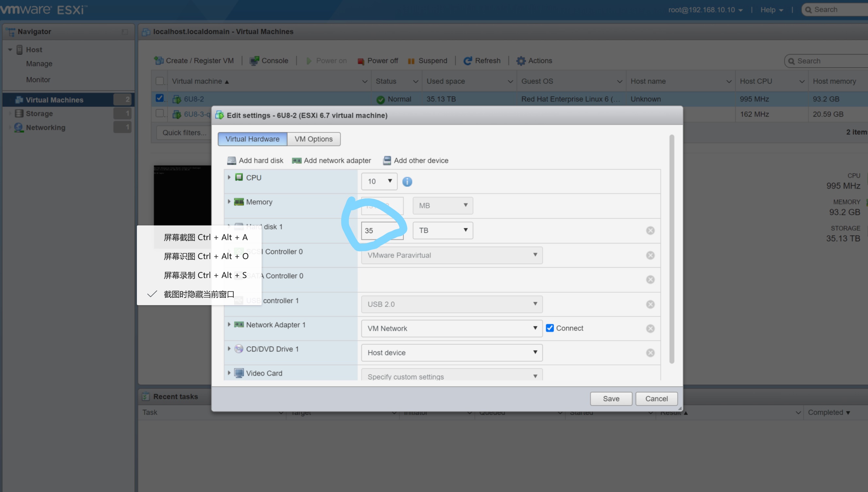
Task: Remove USB controller 1 with its X icon
Action: click(650, 304)
